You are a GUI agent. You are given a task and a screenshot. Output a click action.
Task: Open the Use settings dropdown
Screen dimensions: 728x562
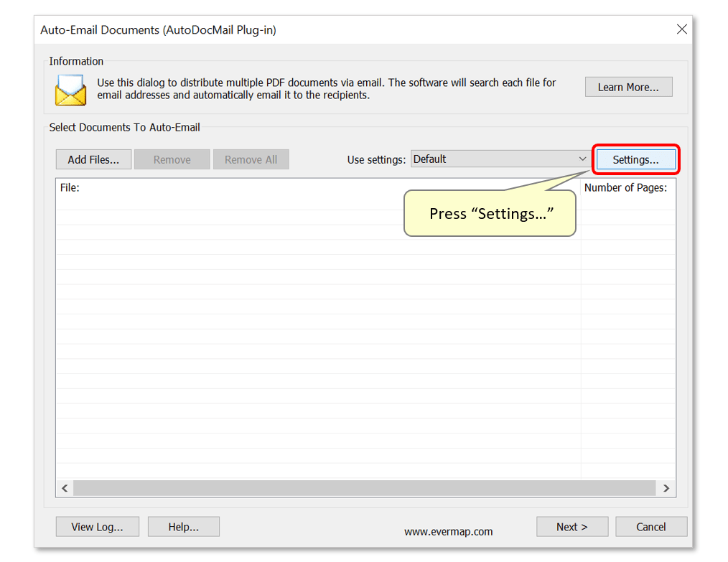(500, 159)
